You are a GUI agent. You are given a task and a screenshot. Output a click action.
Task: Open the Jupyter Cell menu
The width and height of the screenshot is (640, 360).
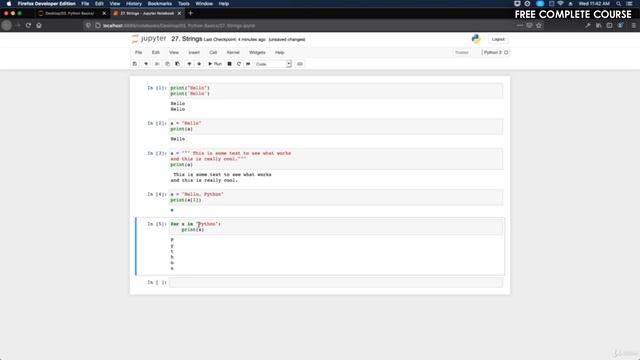pos(213,52)
